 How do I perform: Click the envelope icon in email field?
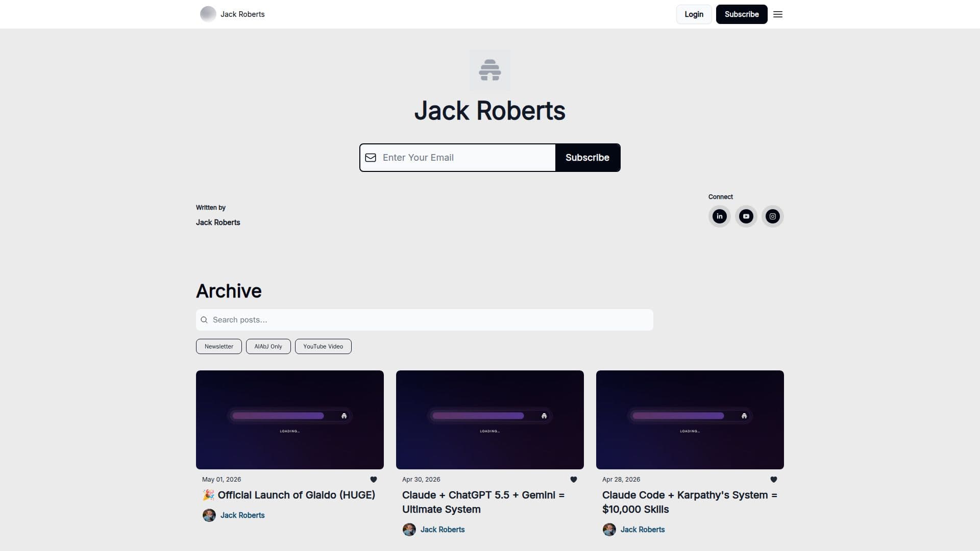371,158
